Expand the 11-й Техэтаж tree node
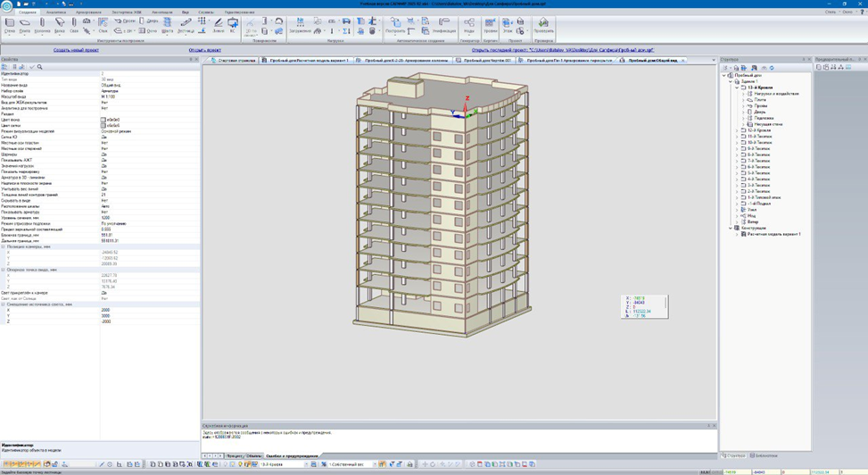The image size is (868, 475). (737, 137)
